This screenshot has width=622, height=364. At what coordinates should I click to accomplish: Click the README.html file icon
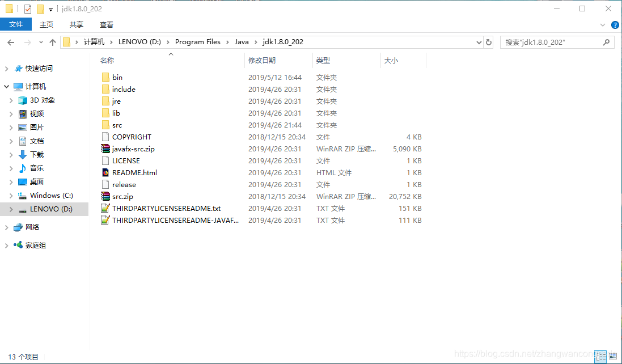tap(105, 172)
